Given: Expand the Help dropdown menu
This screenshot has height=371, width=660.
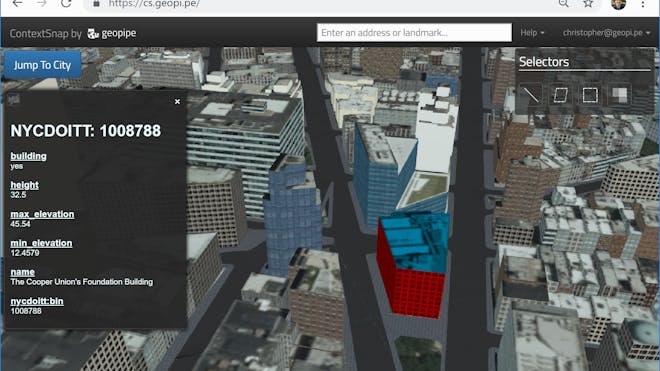Looking at the screenshot, I should coord(532,32).
